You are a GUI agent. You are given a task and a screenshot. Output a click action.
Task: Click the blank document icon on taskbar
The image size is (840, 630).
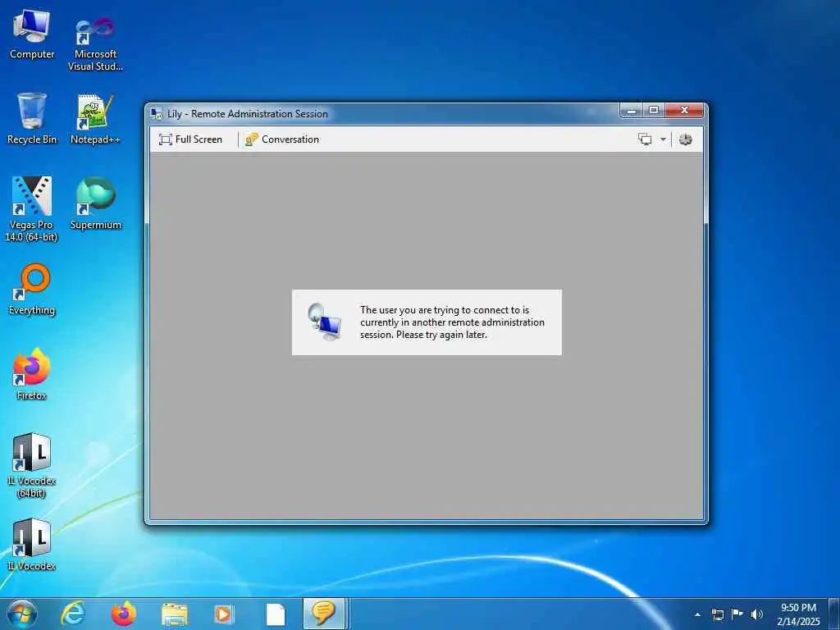(x=276, y=614)
